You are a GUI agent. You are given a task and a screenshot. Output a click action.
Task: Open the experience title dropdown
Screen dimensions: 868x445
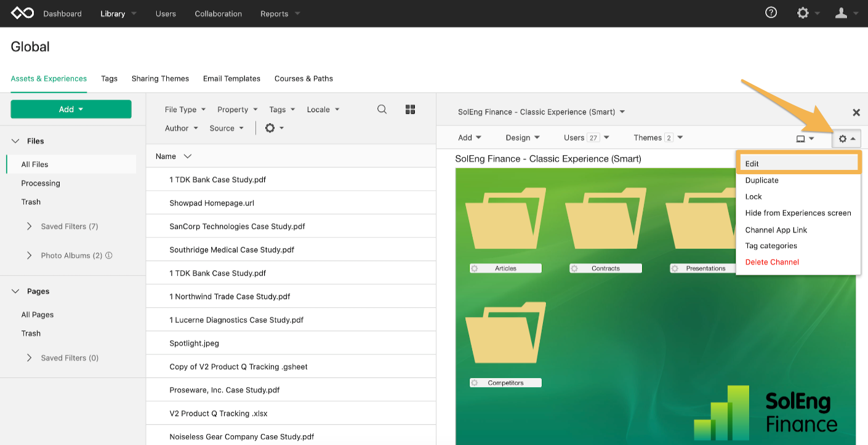542,112
